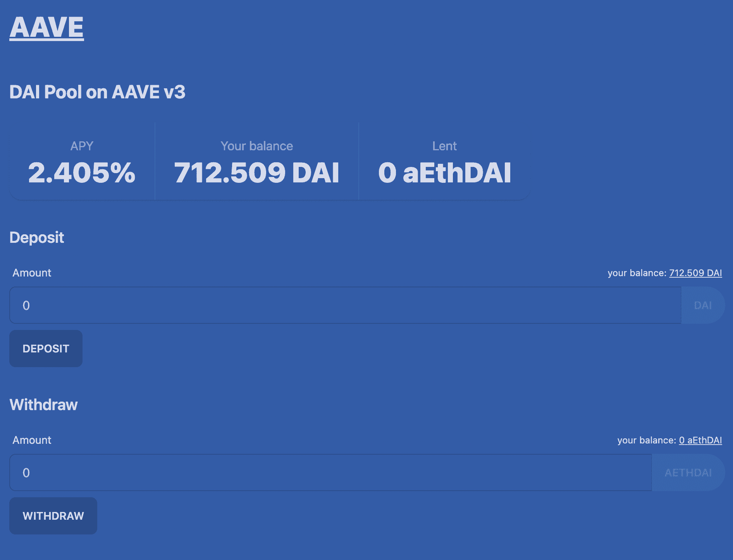The height and width of the screenshot is (560, 733).
Task: Fill max using 712.509 DAI balance link
Action: (x=695, y=273)
